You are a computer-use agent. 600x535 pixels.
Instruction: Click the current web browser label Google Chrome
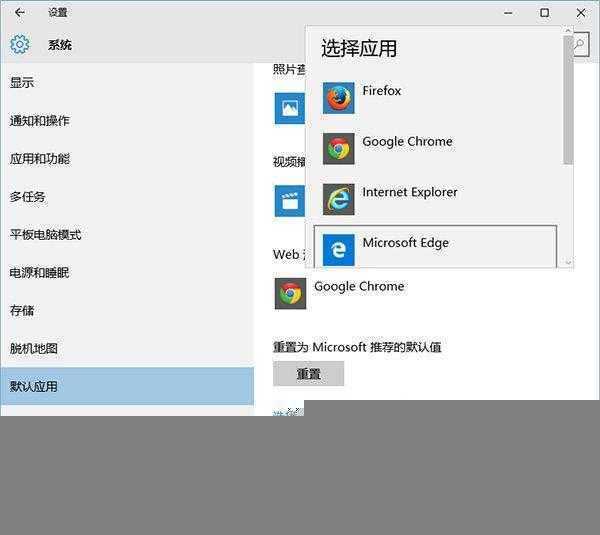coord(359,286)
